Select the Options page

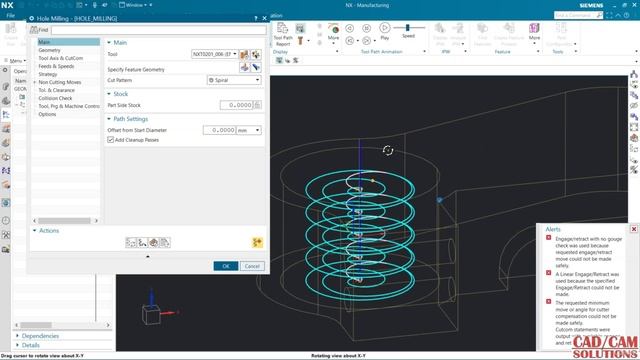[x=47, y=114]
